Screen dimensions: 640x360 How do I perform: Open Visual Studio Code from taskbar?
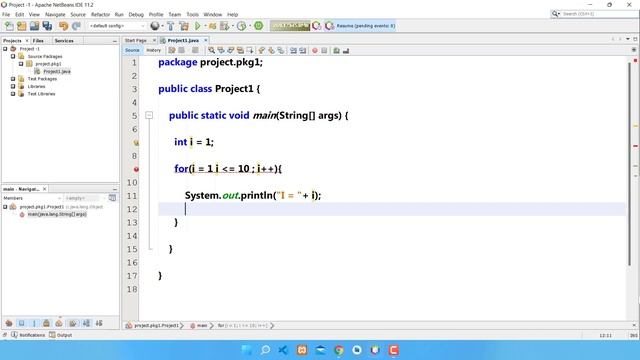pos(283,350)
